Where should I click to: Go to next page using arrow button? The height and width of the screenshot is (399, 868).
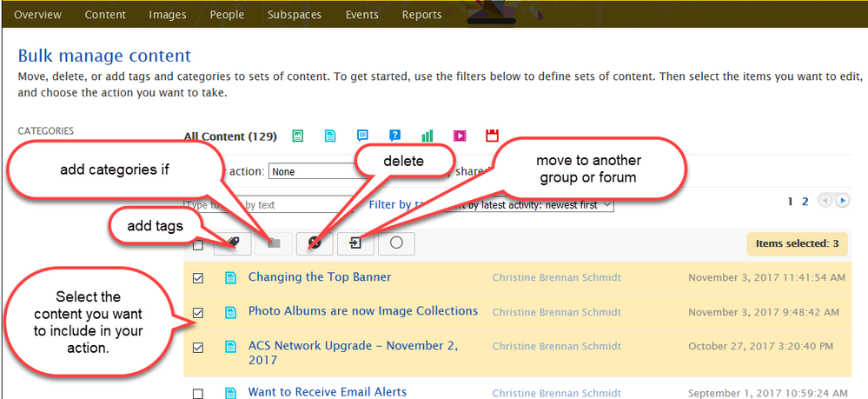coord(845,201)
